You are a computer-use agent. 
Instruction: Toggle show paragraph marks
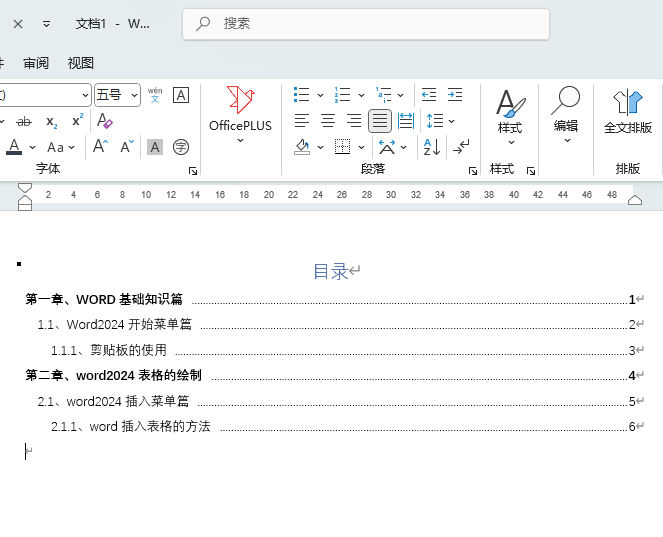click(461, 147)
